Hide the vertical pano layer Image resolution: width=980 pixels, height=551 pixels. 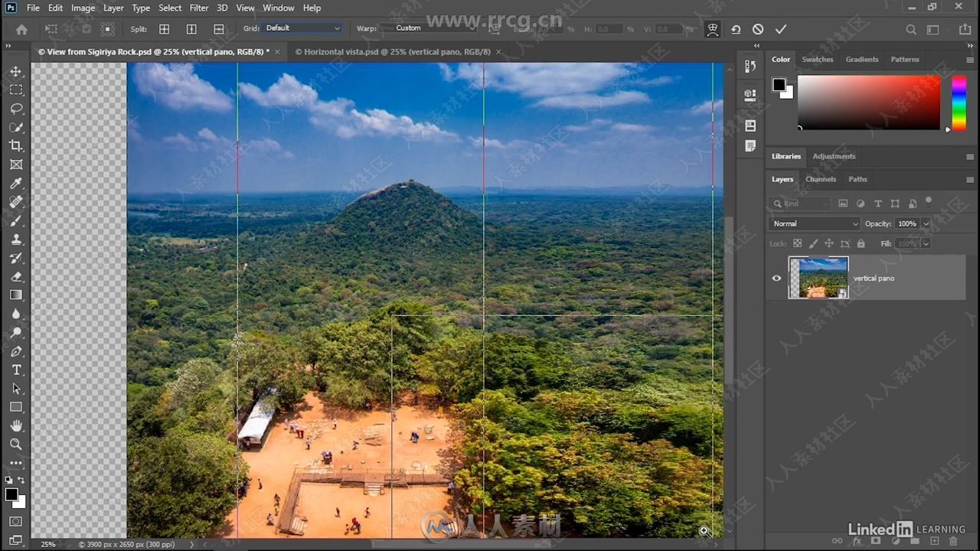(776, 278)
